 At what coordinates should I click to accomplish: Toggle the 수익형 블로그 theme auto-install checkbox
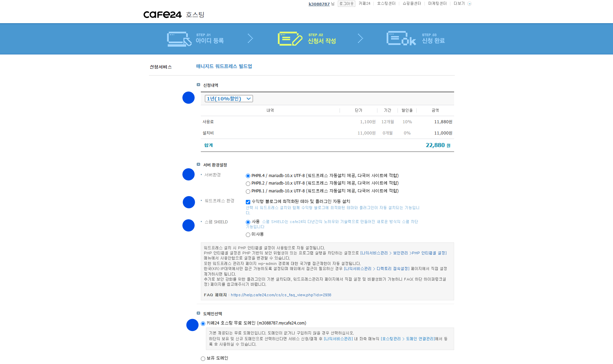click(248, 202)
